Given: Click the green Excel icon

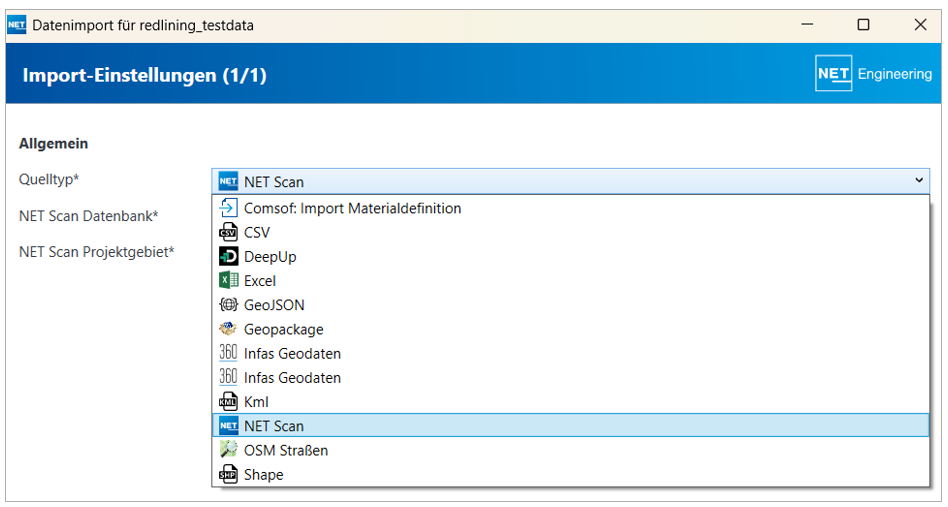Looking at the screenshot, I should tap(228, 280).
